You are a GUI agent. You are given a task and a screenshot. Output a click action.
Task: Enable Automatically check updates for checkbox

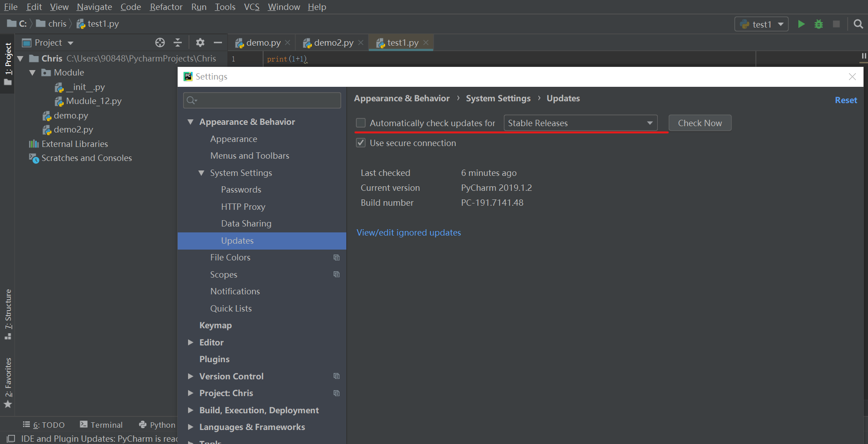coord(361,123)
